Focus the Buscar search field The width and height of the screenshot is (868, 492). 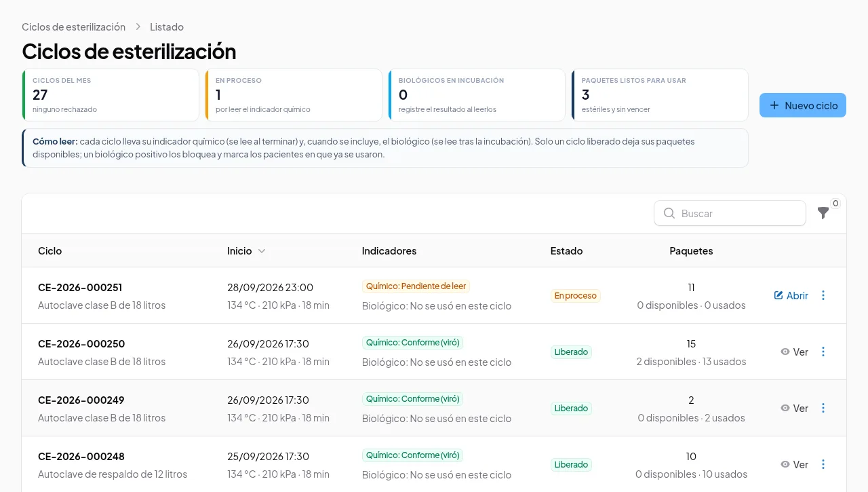[730, 213]
